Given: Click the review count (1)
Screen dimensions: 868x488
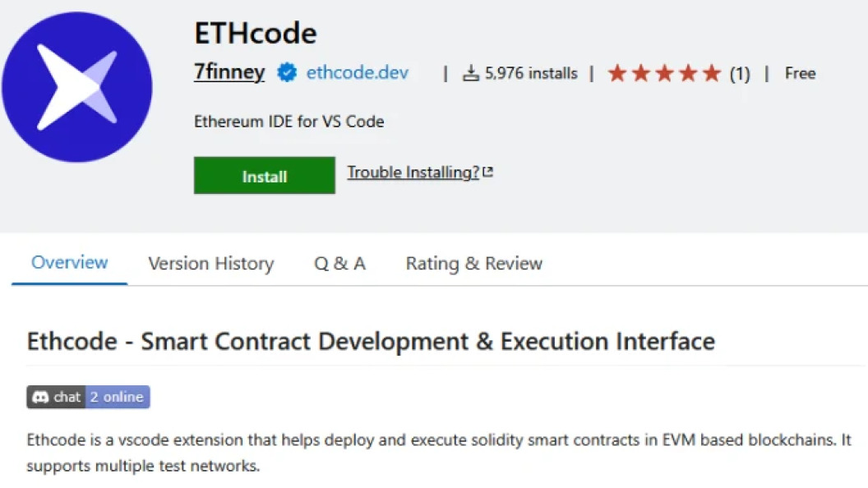Looking at the screenshot, I should [740, 74].
